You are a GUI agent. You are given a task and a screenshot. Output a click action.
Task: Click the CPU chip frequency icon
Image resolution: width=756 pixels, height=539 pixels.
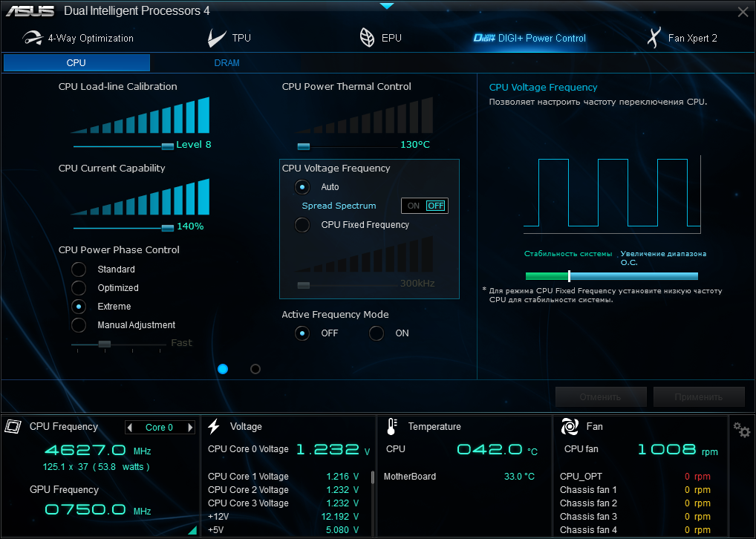click(x=13, y=426)
